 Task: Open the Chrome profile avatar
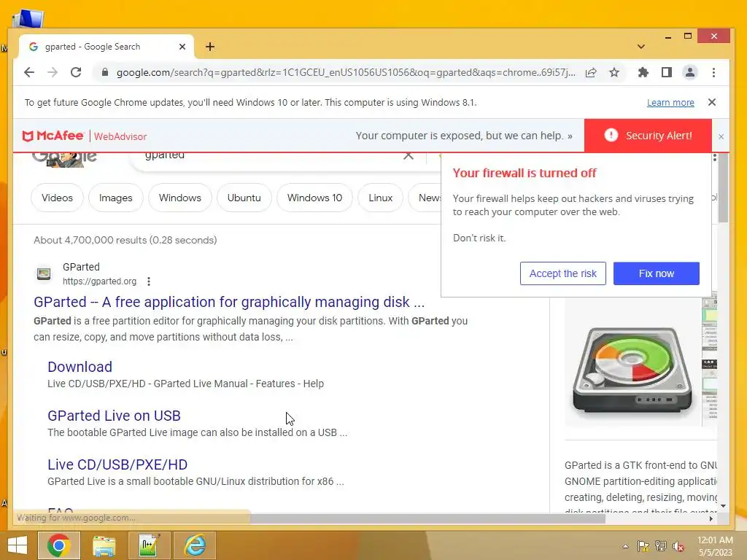(x=690, y=72)
